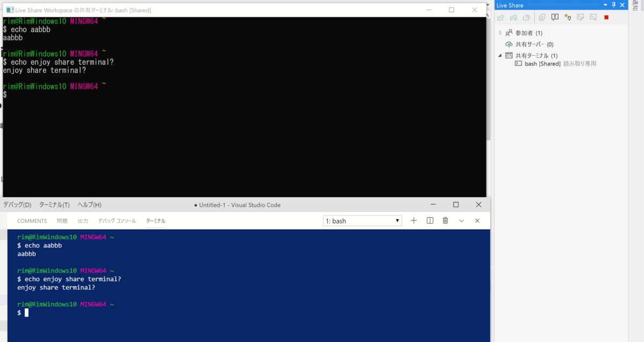
Task: Share a read-only terminal
Action: click(x=594, y=17)
